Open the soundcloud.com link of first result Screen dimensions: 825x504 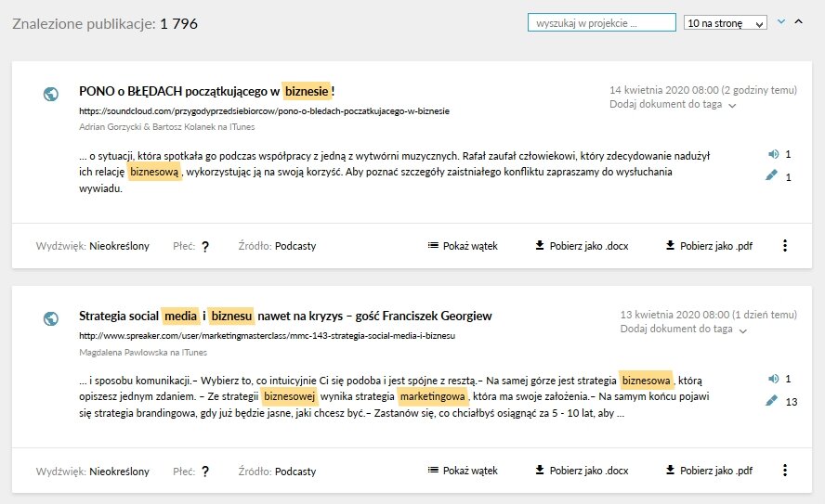coord(264,110)
